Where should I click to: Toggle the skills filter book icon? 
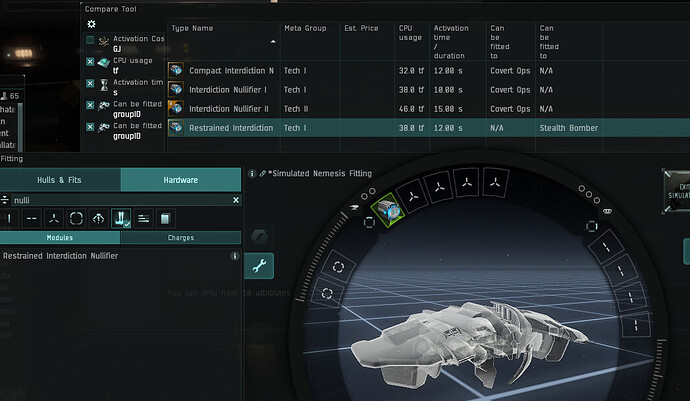click(165, 218)
